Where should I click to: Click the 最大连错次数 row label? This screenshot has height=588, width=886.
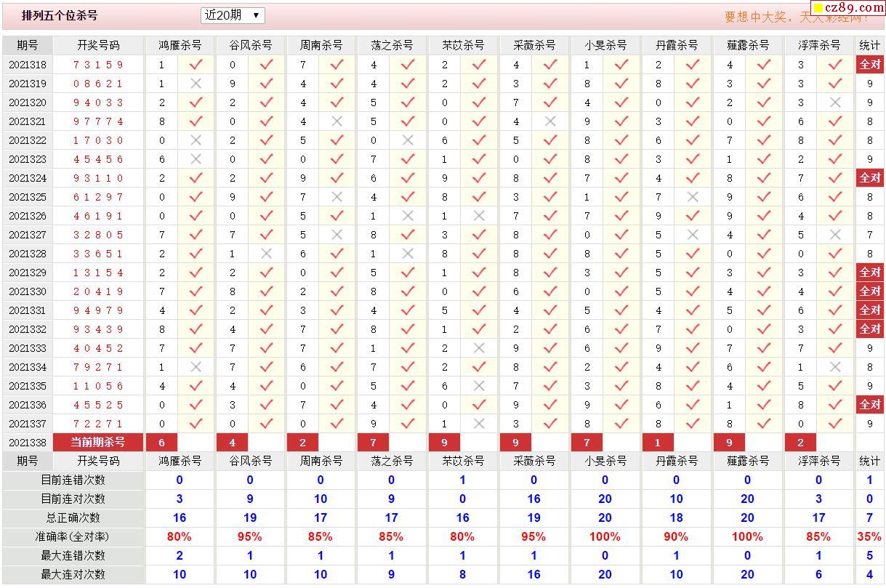(x=73, y=555)
